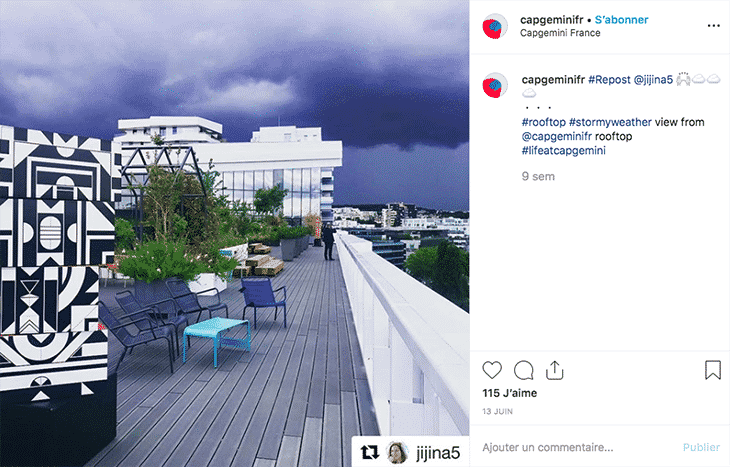Open capgeminifr username in post header
The image size is (730, 467).
[x=551, y=20]
